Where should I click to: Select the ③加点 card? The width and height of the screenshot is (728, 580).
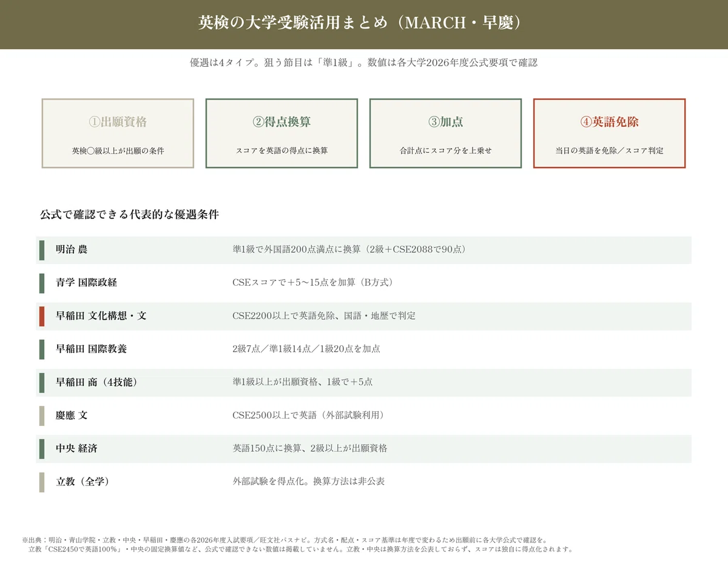tap(445, 133)
